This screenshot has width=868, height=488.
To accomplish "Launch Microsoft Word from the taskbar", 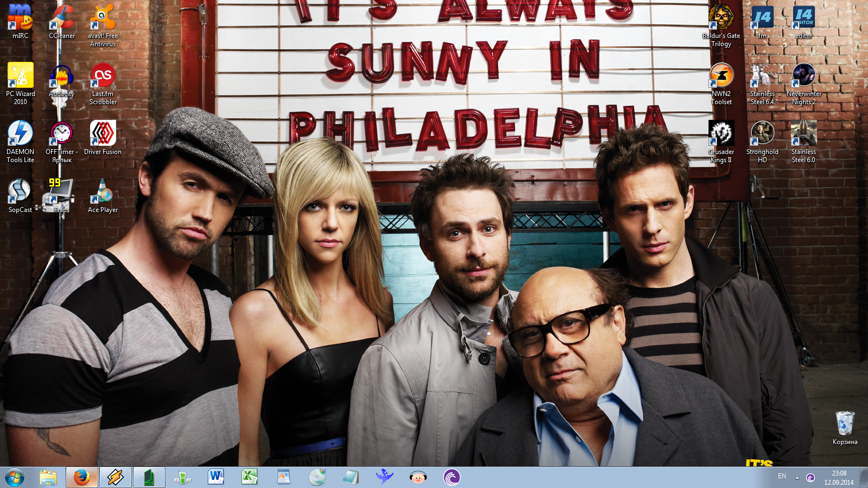I will tap(216, 477).
